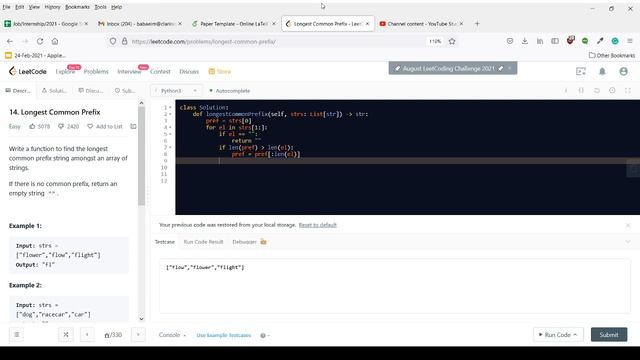Select the Run Code Result tab

pos(203,242)
